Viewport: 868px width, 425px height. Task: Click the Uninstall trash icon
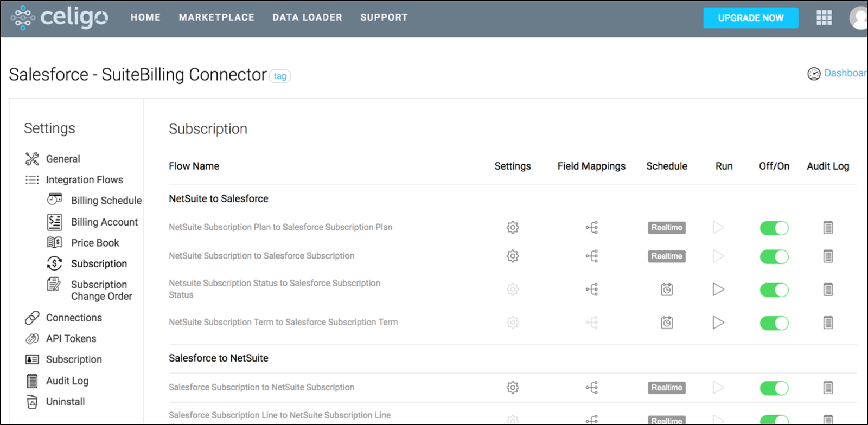click(x=32, y=402)
